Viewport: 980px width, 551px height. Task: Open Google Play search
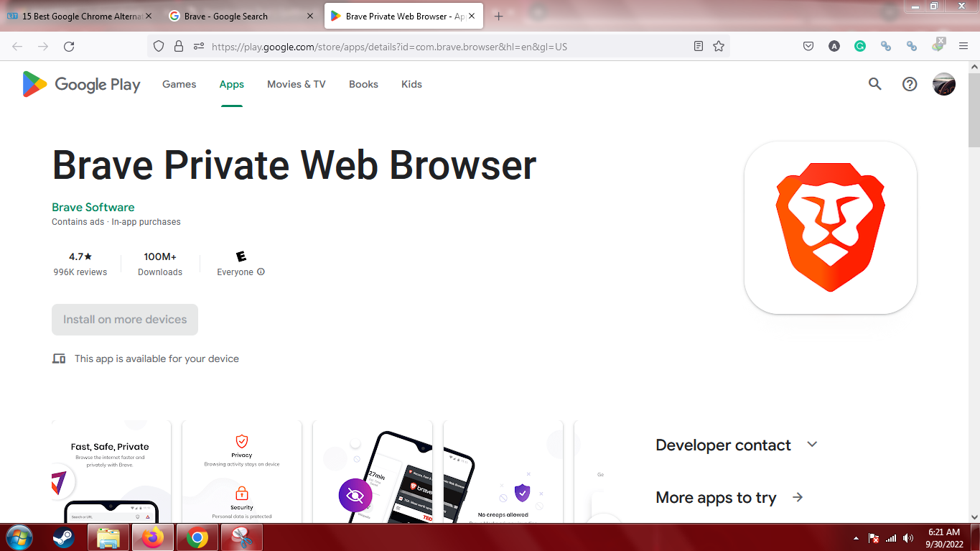pos(874,84)
